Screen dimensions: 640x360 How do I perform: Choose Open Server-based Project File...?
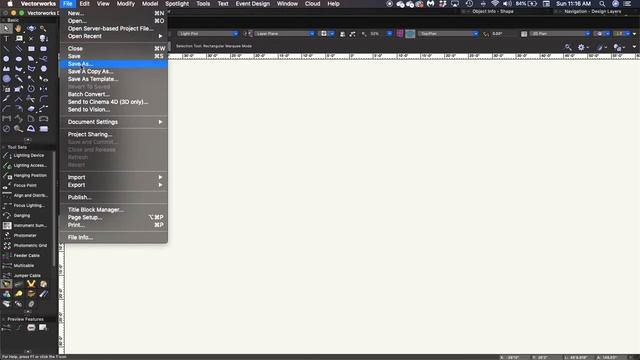pyautogui.click(x=113, y=29)
